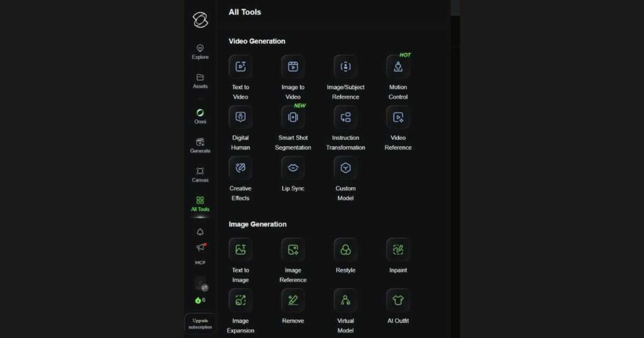Open the Explore section
This screenshot has width=644, height=338.
(200, 52)
